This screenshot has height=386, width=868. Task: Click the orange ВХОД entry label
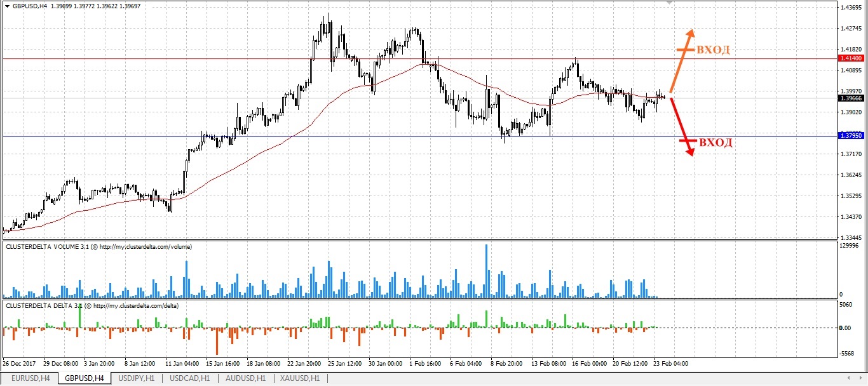point(713,50)
